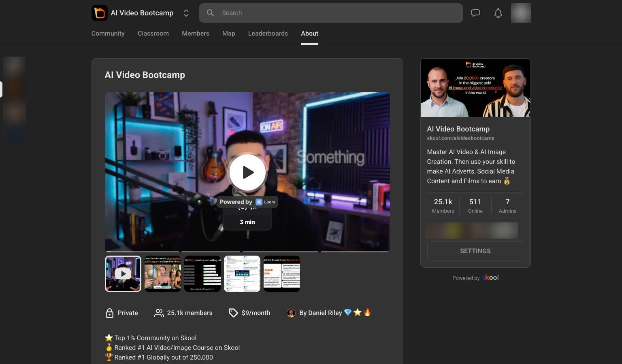
Task: Open the SETTINGS button
Action: click(475, 251)
